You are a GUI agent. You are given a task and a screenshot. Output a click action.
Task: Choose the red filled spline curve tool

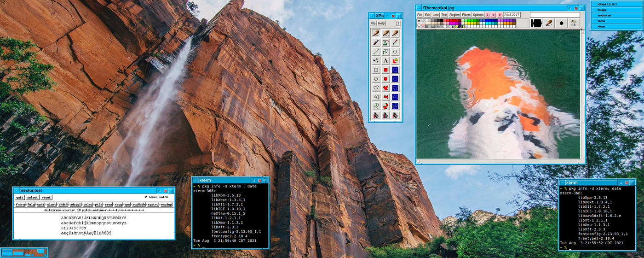click(385, 106)
